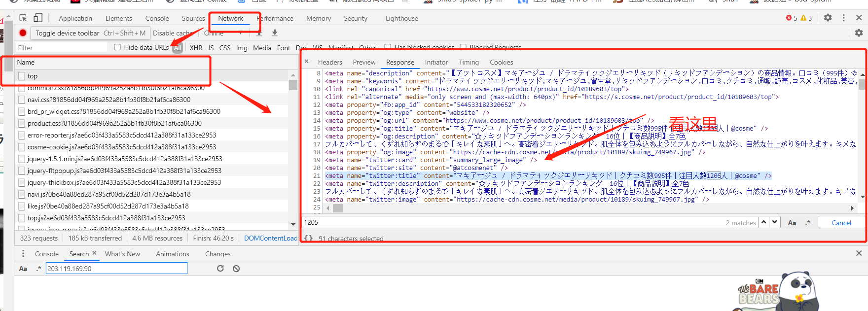Check the Has blocked cookies checkbox

click(388, 47)
